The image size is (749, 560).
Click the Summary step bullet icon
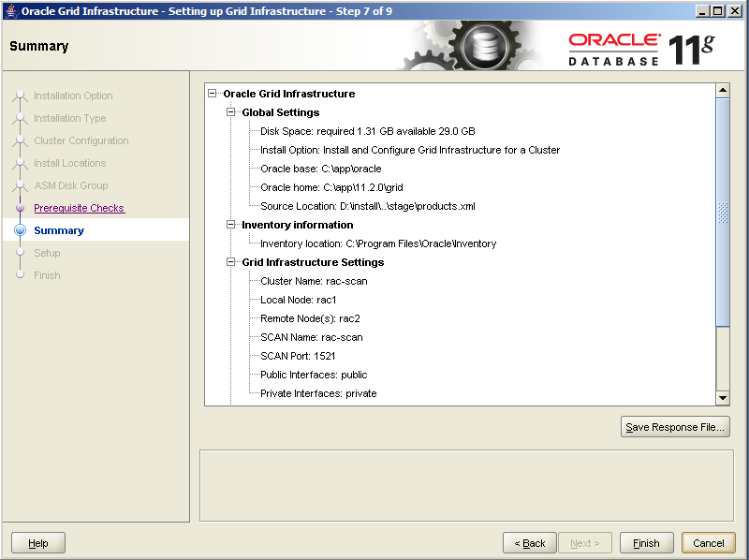(x=20, y=230)
